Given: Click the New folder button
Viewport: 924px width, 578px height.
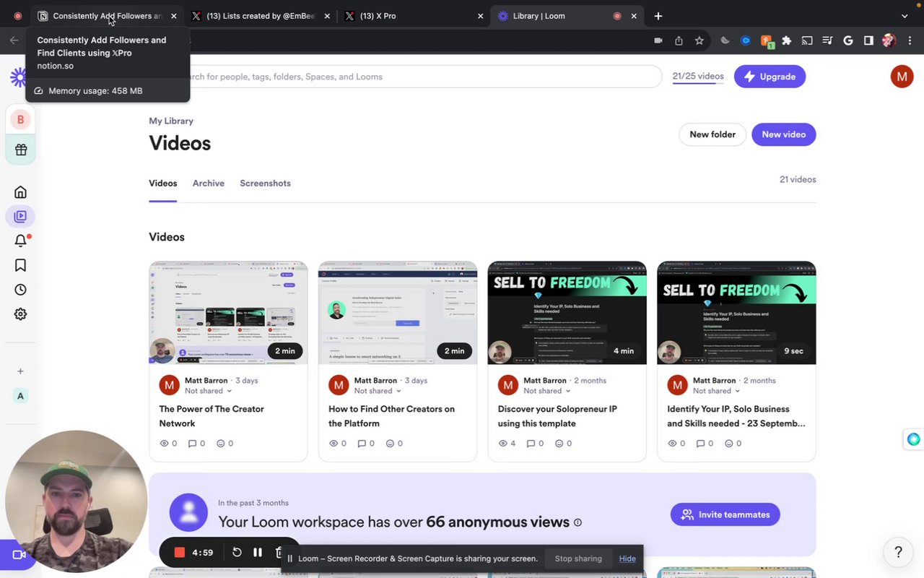Looking at the screenshot, I should pos(712,134).
